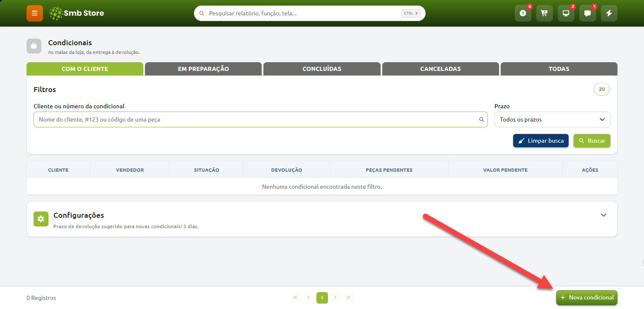Select page 1 in pagination
The image size is (644, 309).
[322, 297]
